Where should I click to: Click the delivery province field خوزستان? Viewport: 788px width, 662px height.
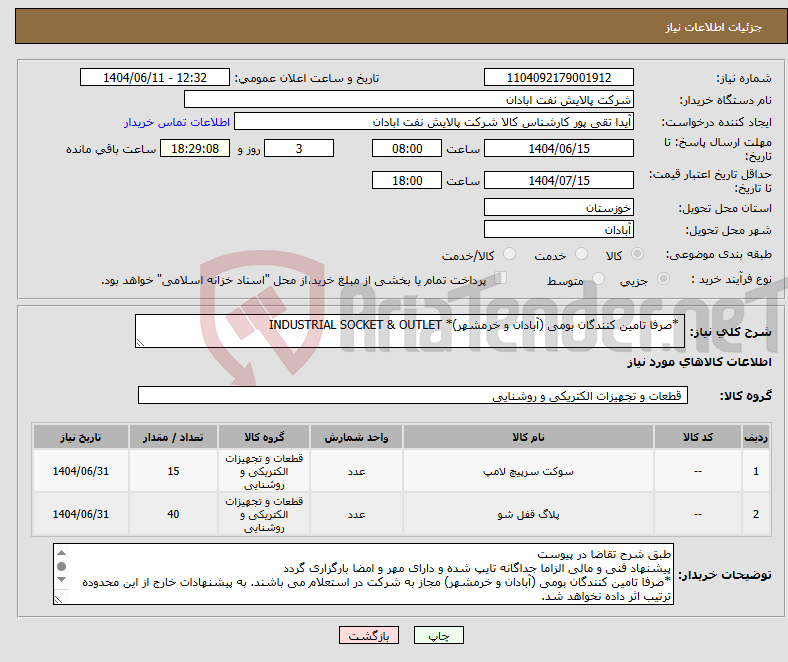tap(559, 208)
